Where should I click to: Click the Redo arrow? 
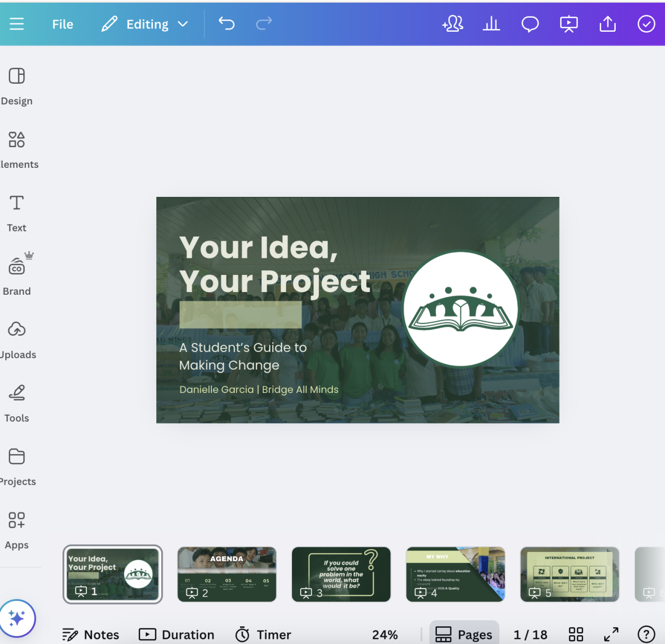point(264,23)
